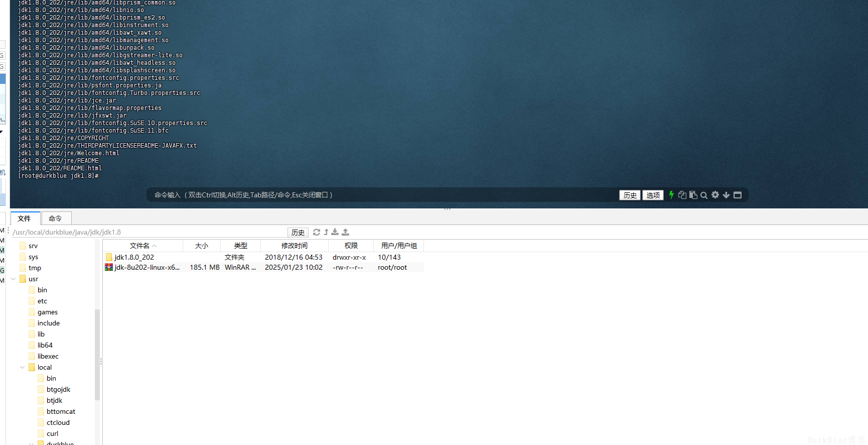Click the root/root owner cell
This screenshot has width=868, height=445.
coord(392,267)
